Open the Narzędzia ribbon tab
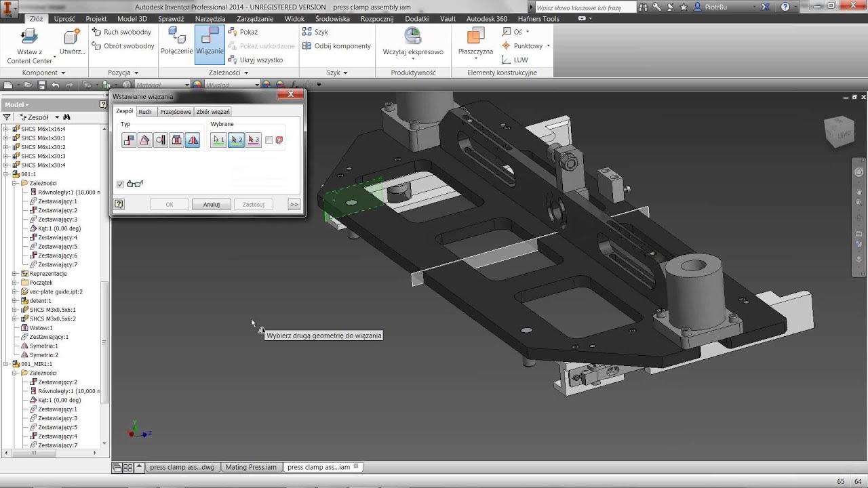 (x=210, y=19)
